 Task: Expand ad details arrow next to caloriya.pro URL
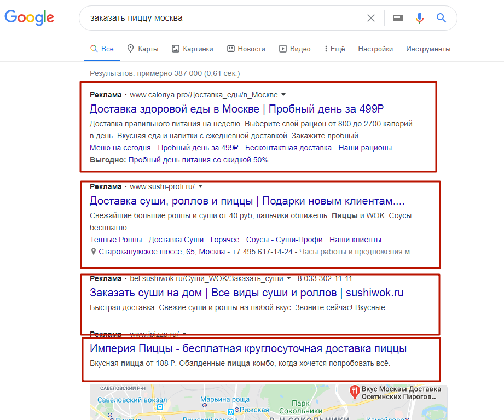coord(283,94)
